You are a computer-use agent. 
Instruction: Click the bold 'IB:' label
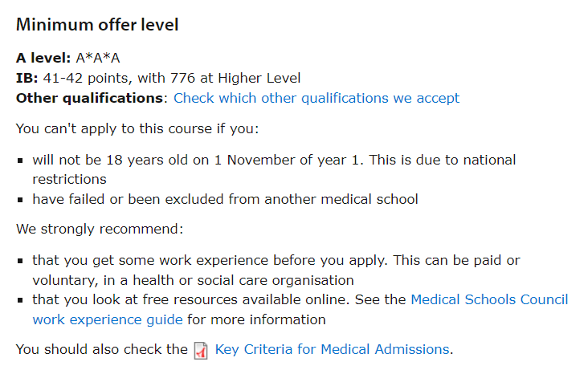[x=27, y=78]
